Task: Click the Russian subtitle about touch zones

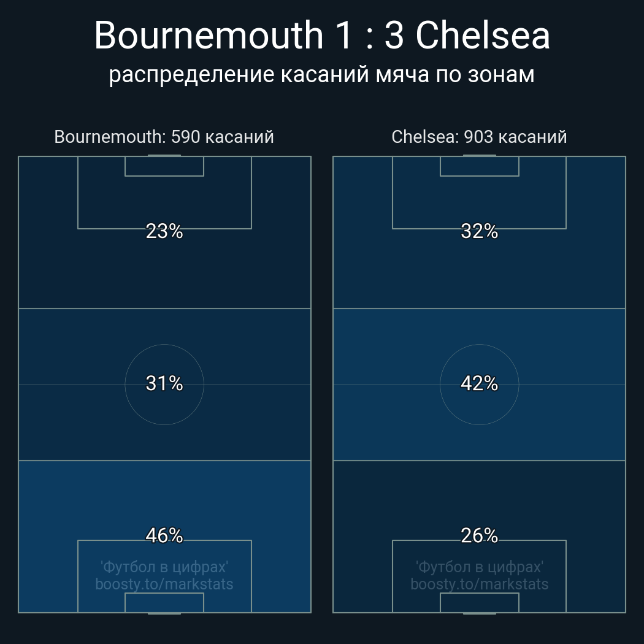Action: pos(322,75)
